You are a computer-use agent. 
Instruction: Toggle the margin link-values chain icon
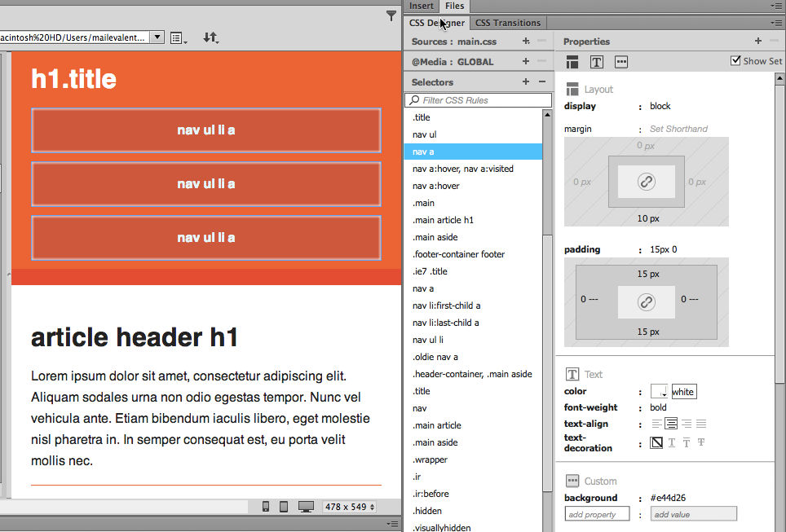tap(646, 182)
